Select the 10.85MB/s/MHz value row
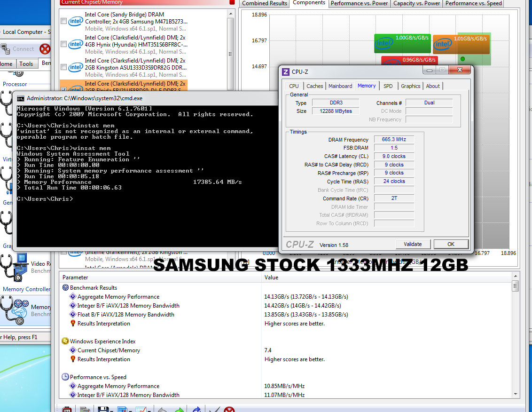The image size is (532, 412). (x=284, y=386)
